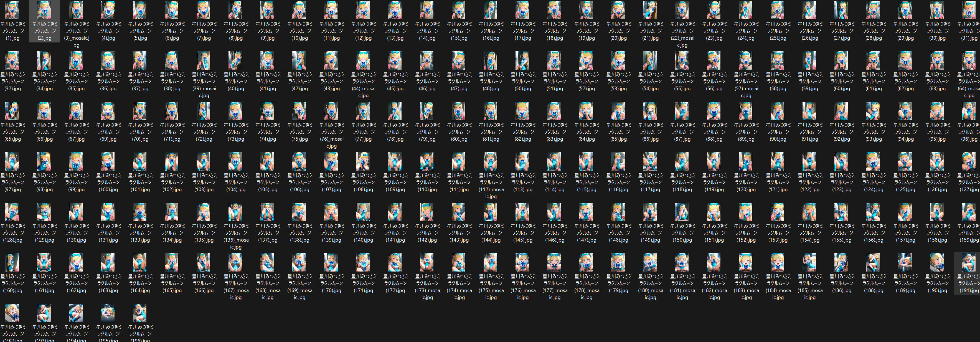Select the thumbnail of (62).jpg
Viewport: 980px width, 342px height.
click(905, 60)
